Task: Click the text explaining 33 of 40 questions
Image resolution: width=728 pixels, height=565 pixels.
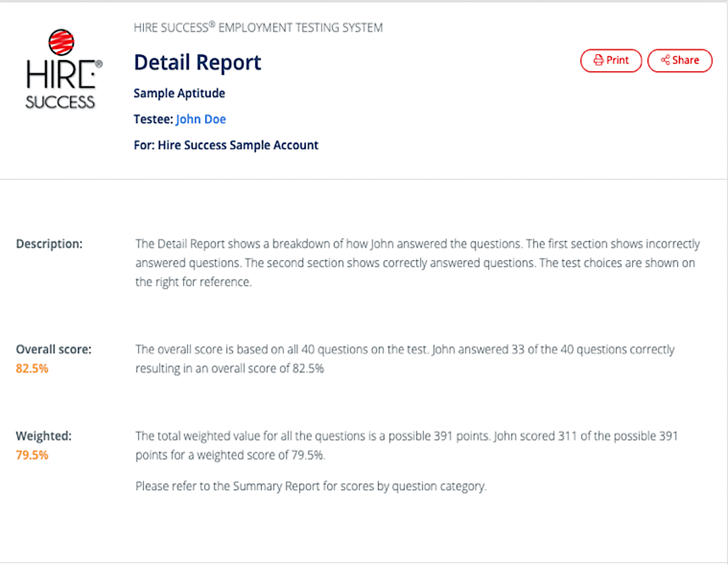Action: click(404, 359)
